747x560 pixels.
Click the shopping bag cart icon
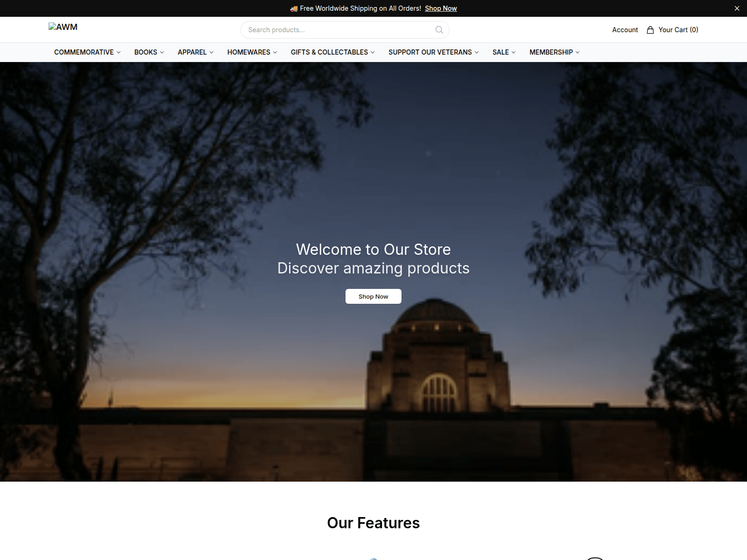point(650,30)
